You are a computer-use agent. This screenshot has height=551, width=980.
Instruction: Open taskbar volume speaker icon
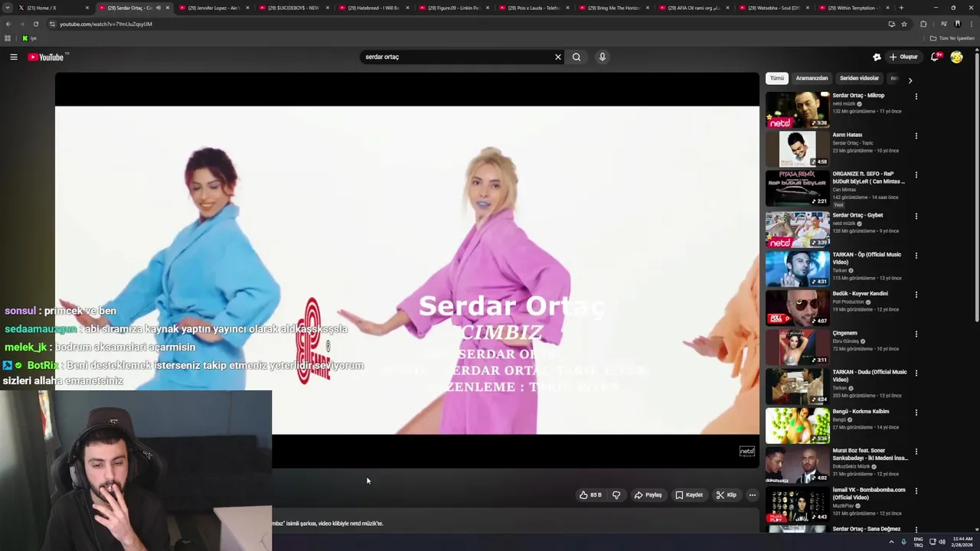pos(942,542)
